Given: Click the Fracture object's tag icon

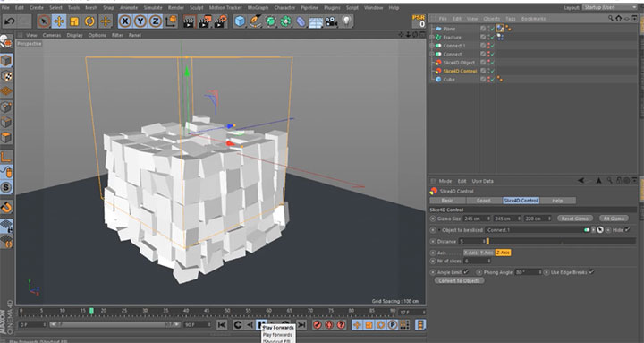Looking at the screenshot, I should pos(500,37).
